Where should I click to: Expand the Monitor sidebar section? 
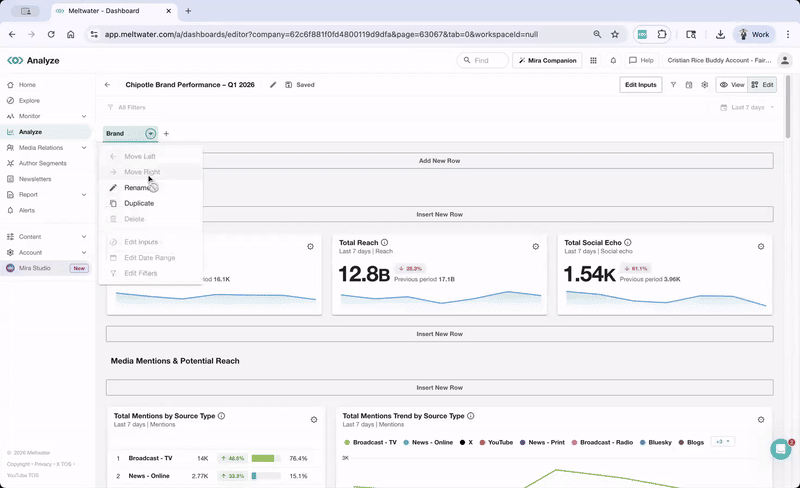[x=84, y=116]
